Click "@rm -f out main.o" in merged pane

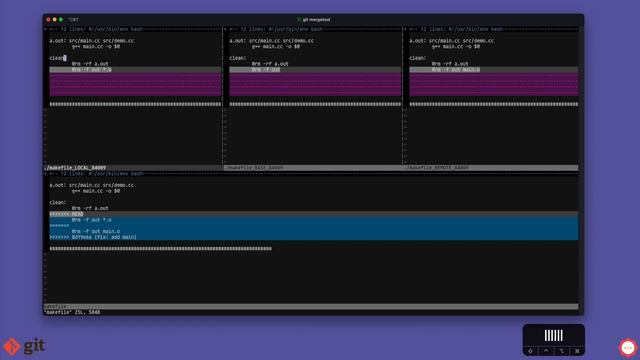(96, 231)
